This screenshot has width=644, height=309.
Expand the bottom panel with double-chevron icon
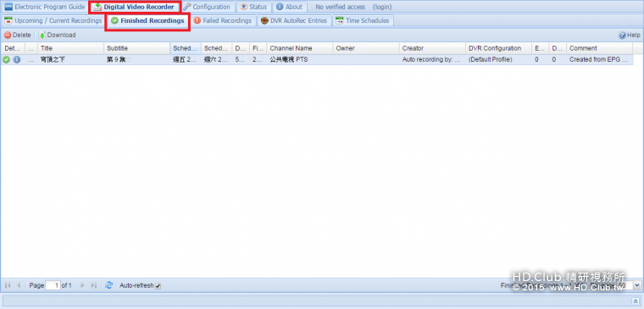click(x=635, y=301)
